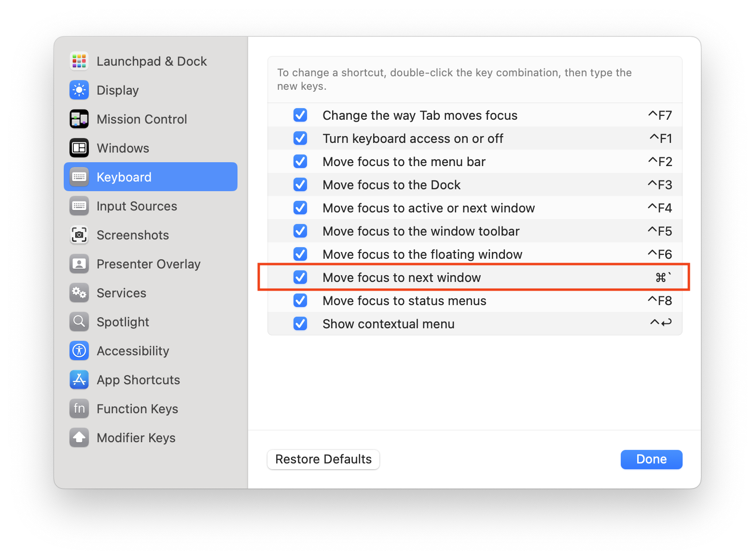
Task: Open the Modifier Keys category
Action: click(136, 438)
